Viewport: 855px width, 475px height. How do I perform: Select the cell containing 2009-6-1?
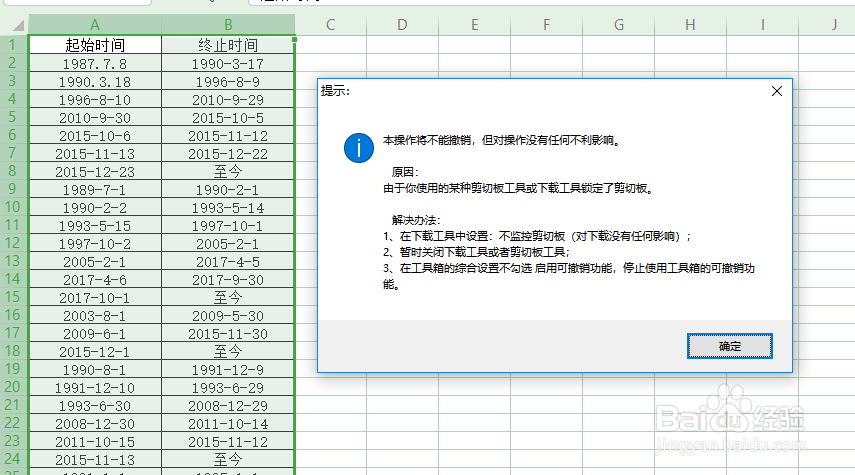click(95, 333)
